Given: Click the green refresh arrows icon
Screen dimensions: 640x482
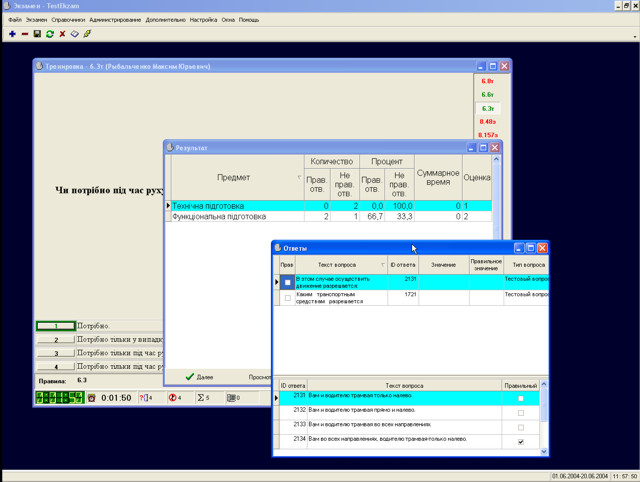Looking at the screenshot, I should (x=50, y=34).
